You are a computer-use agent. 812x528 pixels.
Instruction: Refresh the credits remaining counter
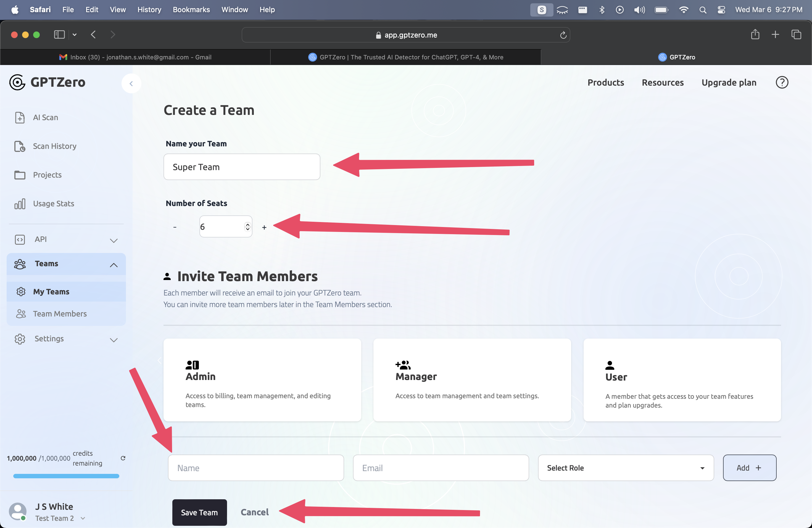(123, 458)
